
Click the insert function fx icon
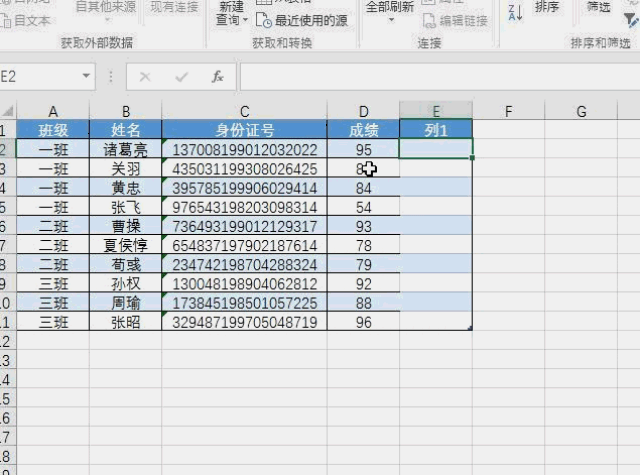pos(217,77)
